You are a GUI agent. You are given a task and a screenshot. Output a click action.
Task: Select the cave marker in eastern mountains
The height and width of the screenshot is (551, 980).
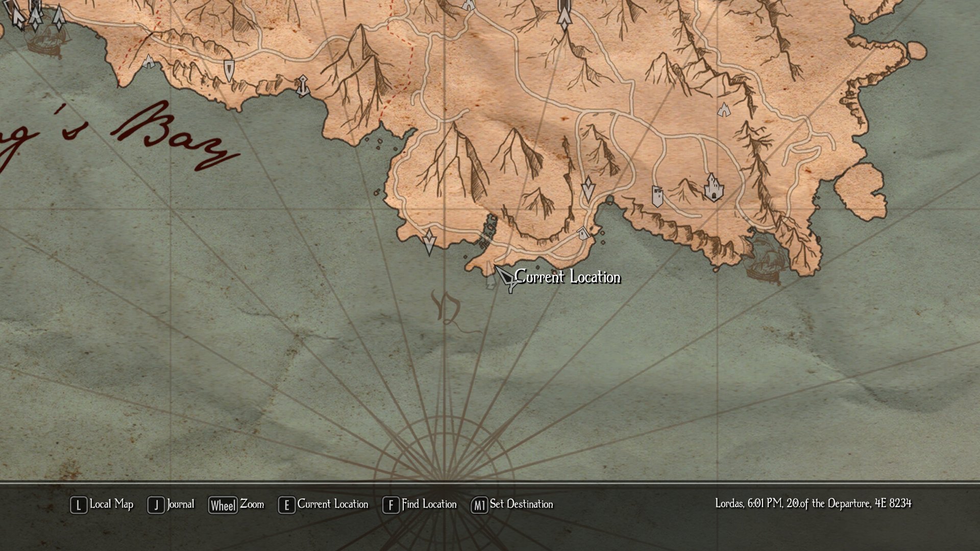(x=724, y=109)
